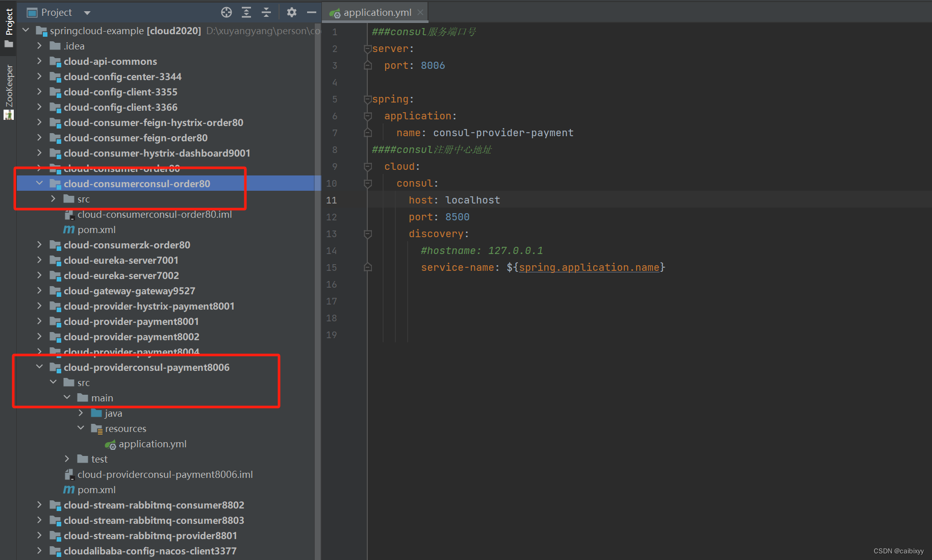Select cloud-consumer-hystrix-dashboard9001 module
This screenshot has height=560, width=932.
[157, 153]
